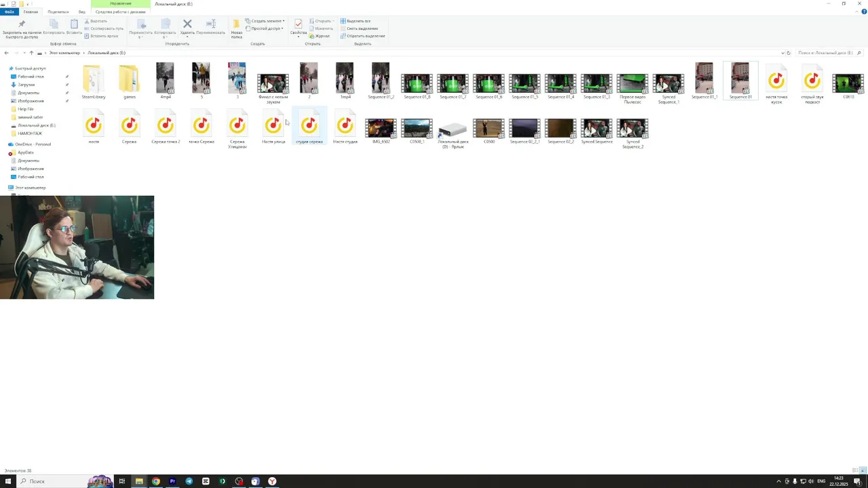The height and width of the screenshot is (488, 868).
Task: Open Adobe Premiere Pro from the taskbar
Action: [172, 481]
